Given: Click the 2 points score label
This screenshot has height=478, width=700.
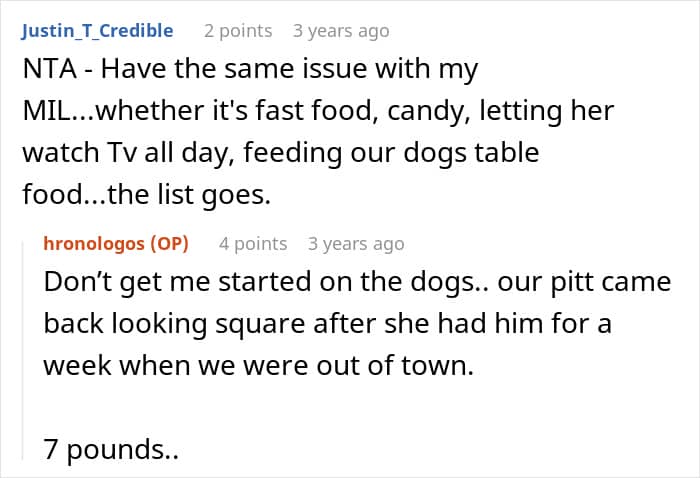Looking at the screenshot, I should pos(238,31).
